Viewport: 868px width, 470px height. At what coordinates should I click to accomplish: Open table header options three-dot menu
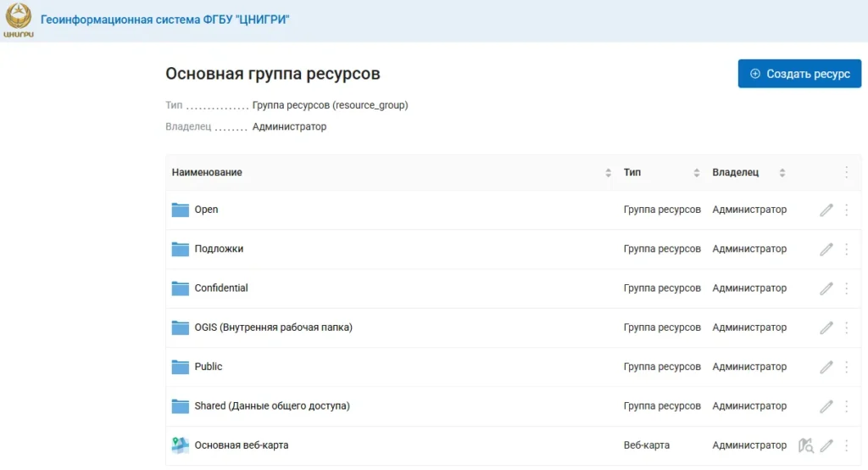coord(847,172)
